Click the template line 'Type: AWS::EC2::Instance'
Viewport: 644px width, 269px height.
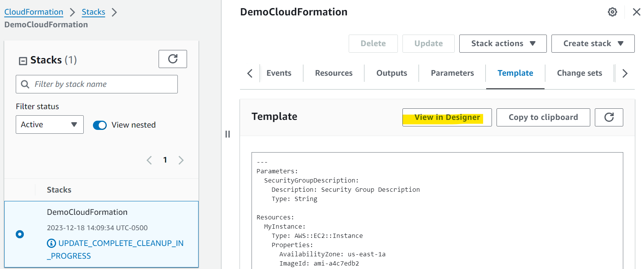[x=317, y=236]
